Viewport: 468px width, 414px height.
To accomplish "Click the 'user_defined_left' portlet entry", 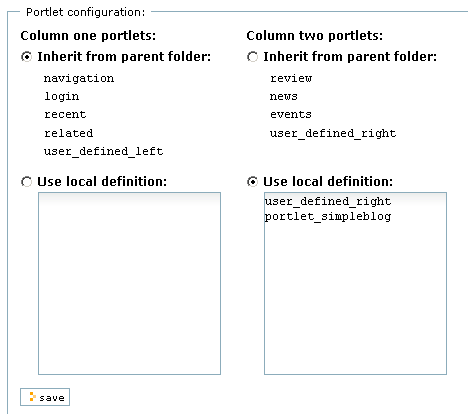I will click(x=104, y=151).
